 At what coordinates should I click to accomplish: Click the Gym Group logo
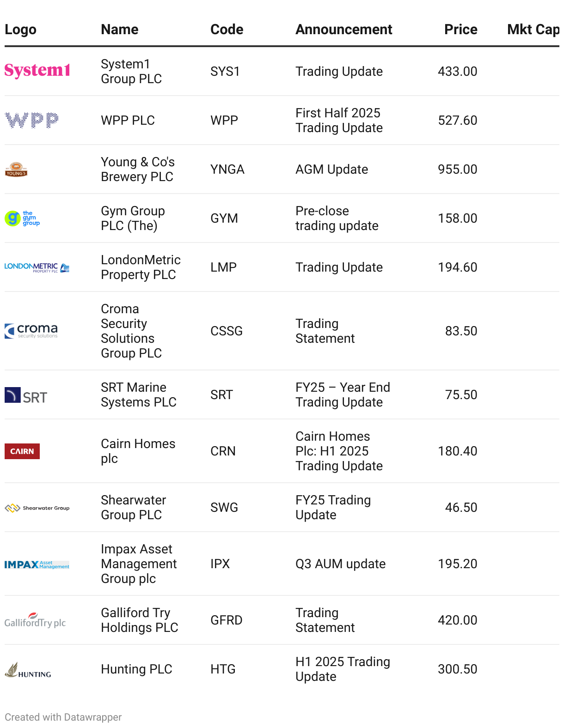point(22,218)
